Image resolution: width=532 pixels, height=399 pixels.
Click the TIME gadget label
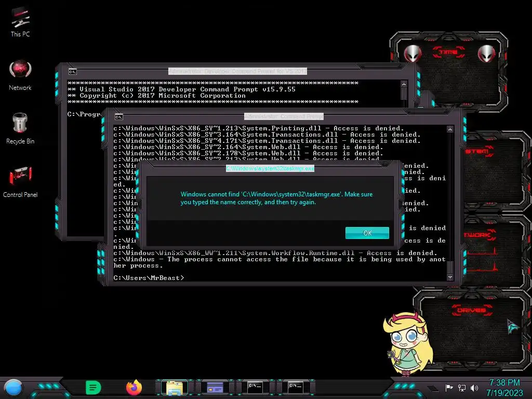(x=448, y=52)
